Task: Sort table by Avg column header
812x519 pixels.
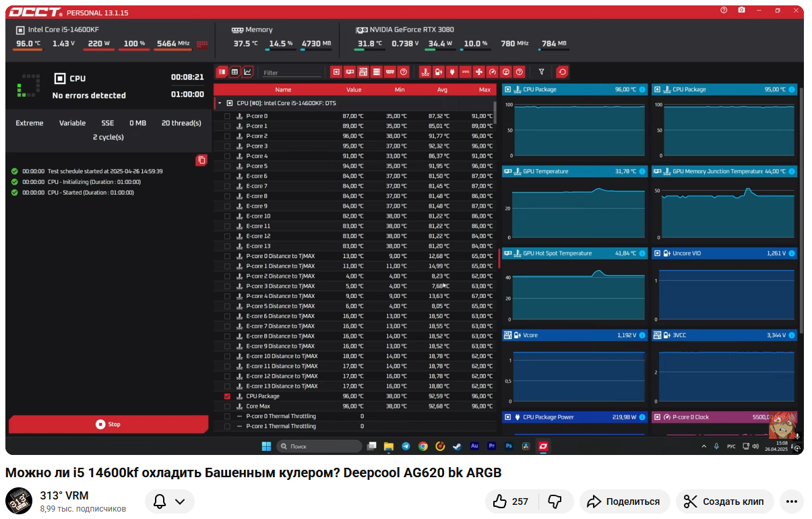Action: [x=442, y=90]
